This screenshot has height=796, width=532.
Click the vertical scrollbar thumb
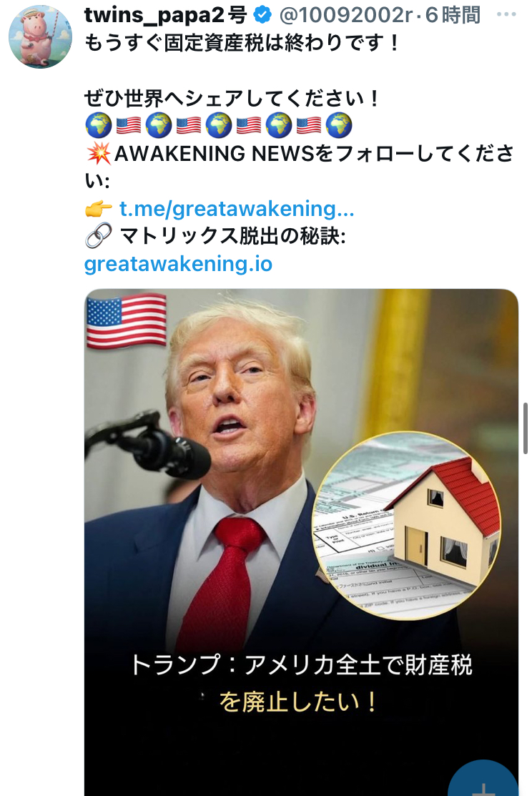coord(526,428)
